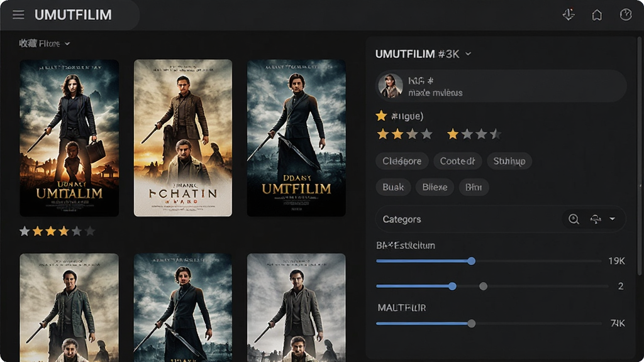Click the "made muleıus" profile text
Screen dimensions: 644x362
435,93
